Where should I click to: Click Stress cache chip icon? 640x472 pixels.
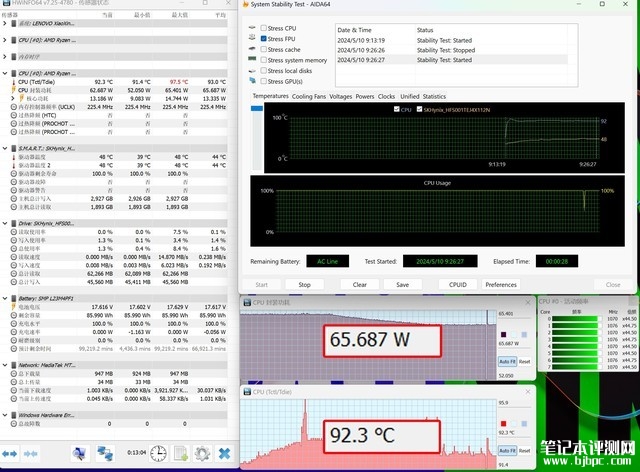point(252,49)
